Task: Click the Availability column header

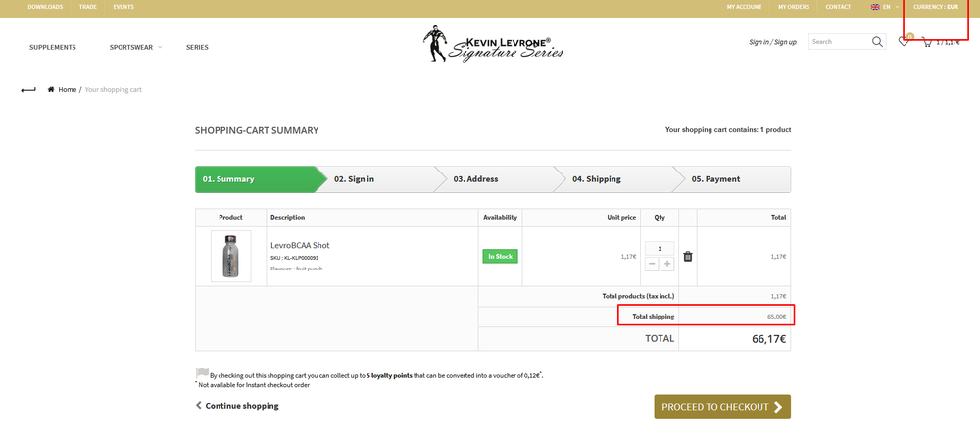Action: [x=500, y=218]
